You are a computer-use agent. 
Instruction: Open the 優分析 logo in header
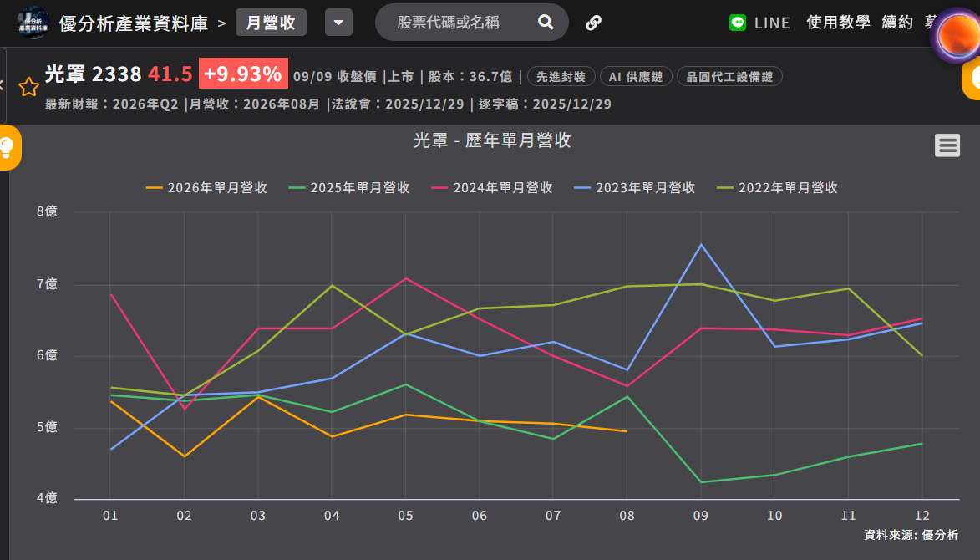pos(33,23)
